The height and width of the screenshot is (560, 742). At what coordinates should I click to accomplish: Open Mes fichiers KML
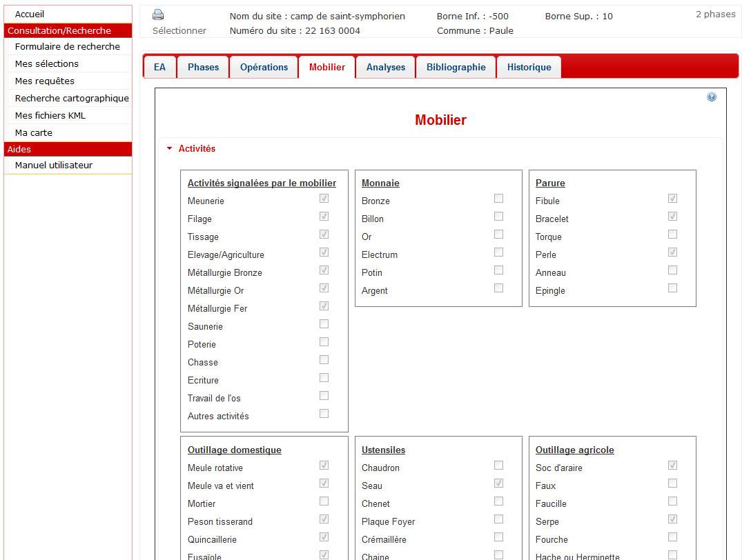coord(50,115)
